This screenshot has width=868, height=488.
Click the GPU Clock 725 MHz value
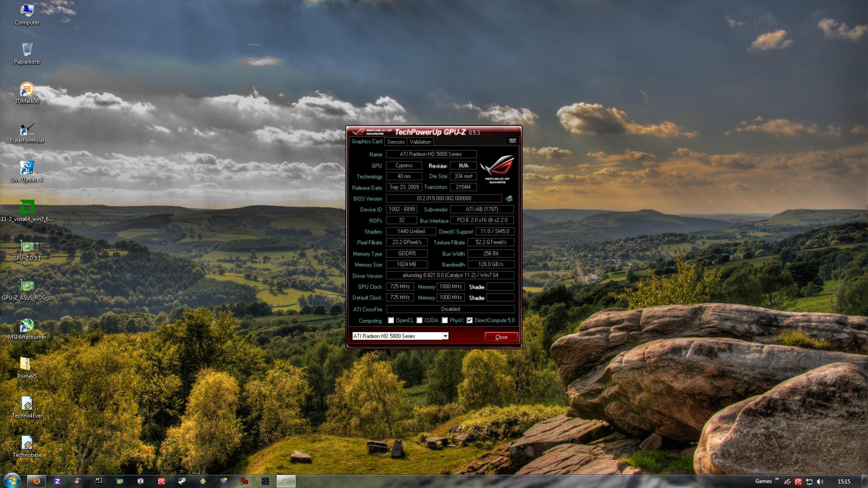(400, 287)
